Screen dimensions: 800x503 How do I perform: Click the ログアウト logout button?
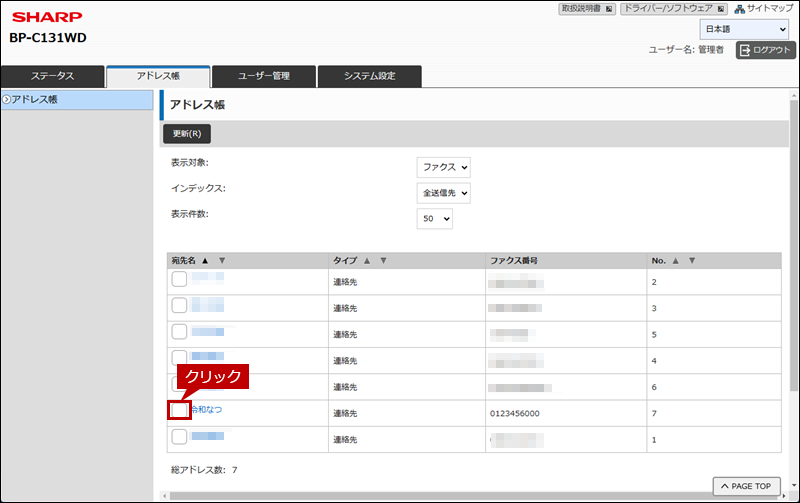click(x=765, y=50)
